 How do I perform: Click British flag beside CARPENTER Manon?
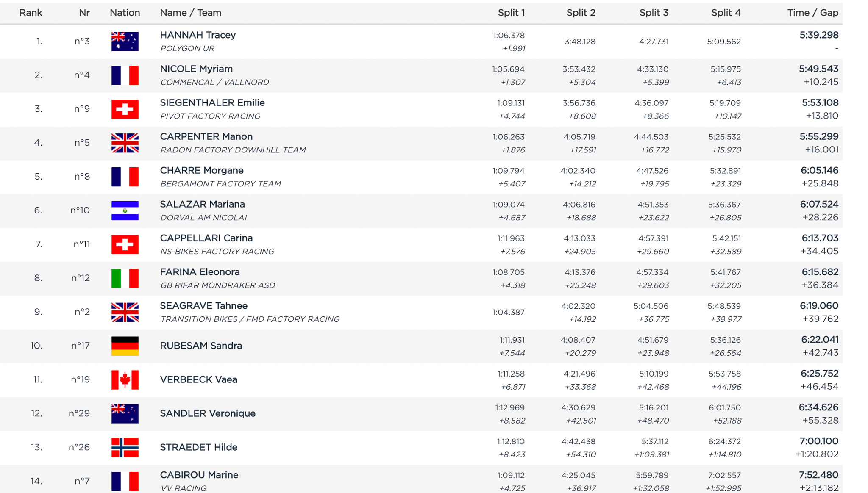pos(125,143)
